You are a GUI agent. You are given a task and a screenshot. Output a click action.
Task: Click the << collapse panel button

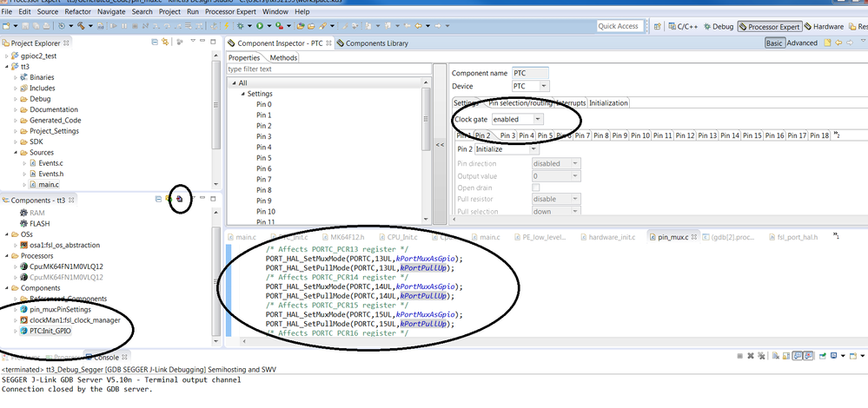coord(441,145)
